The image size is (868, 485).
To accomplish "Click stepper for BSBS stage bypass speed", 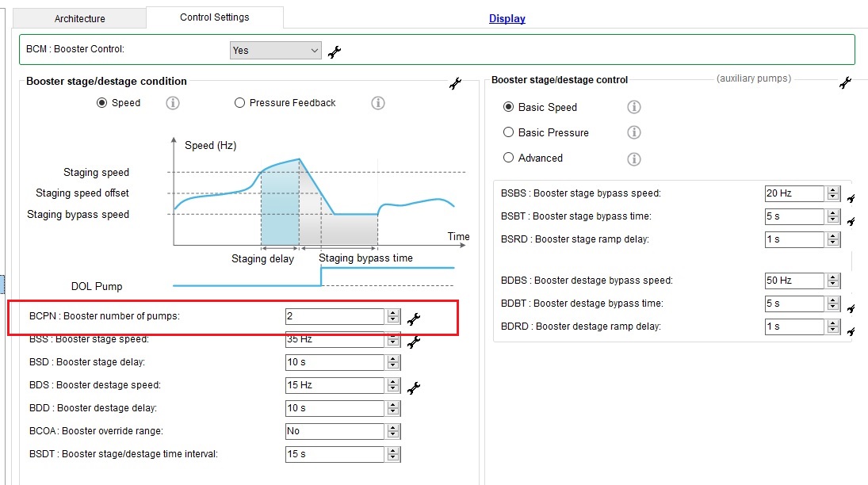I will point(833,193).
